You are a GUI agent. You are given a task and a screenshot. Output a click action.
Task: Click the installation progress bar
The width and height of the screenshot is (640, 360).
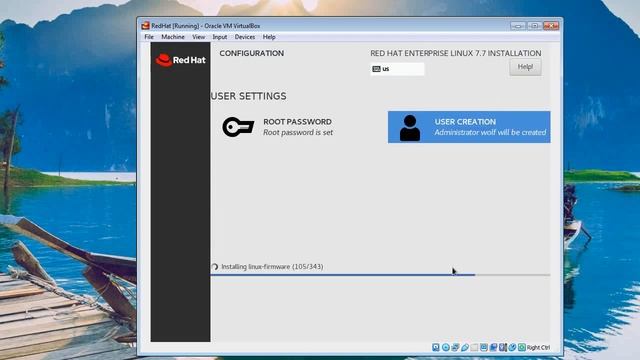[380, 275]
